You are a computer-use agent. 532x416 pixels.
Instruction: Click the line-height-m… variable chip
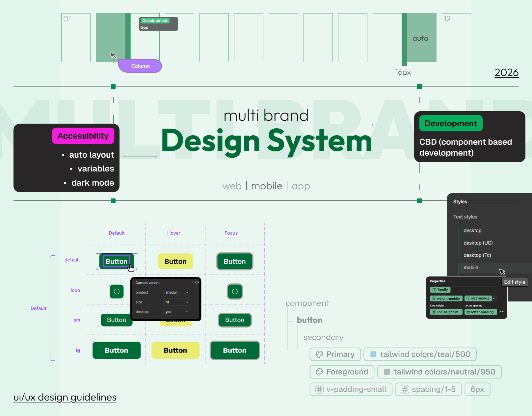(x=446, y=312)
